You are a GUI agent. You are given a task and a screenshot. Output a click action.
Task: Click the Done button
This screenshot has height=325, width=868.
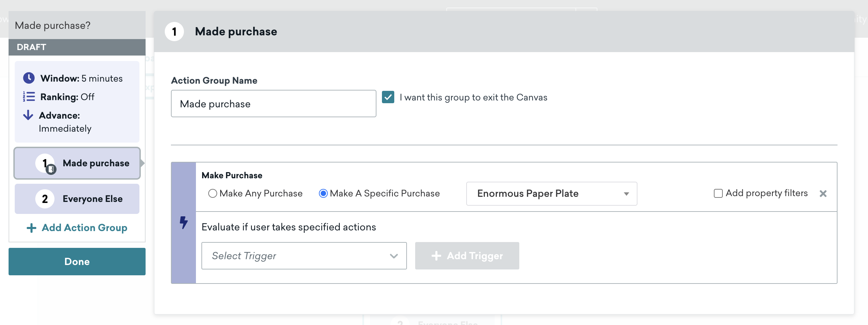coord(77,262)
